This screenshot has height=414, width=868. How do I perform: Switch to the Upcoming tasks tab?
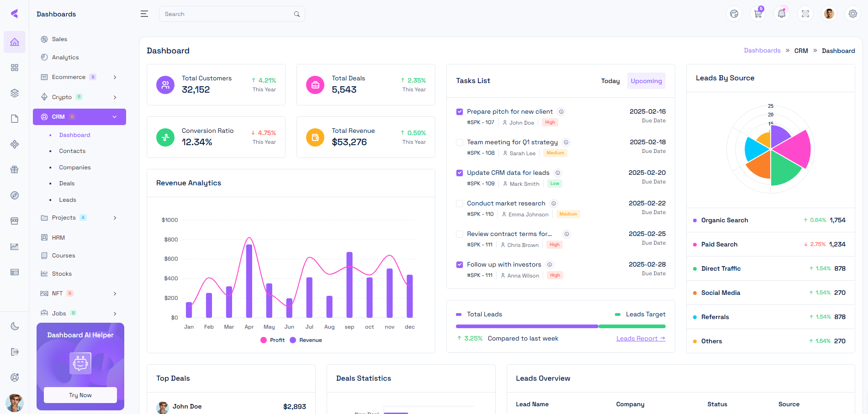(x=646, y=81)
